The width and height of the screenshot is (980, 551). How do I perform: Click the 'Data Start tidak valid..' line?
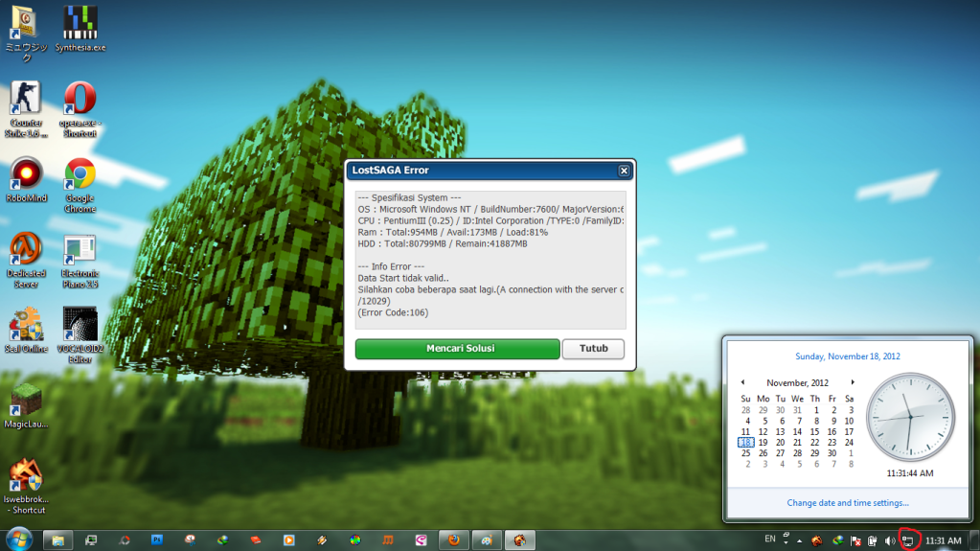[x=403, y=278]
